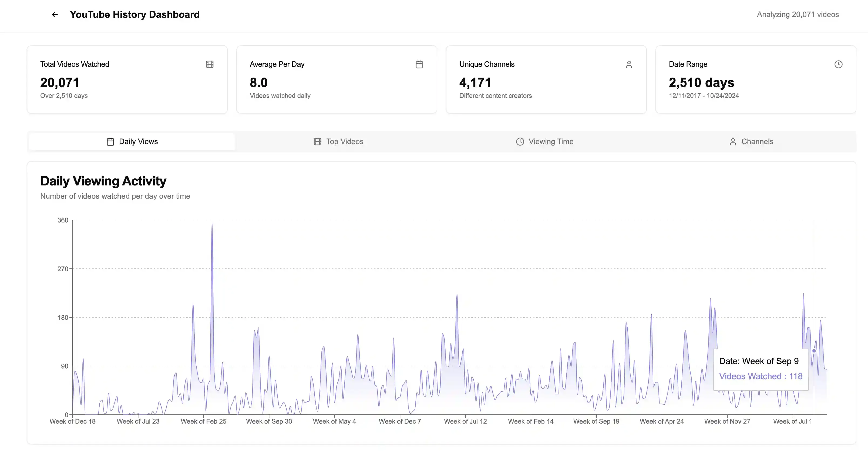
Task: Click the highlighted data point for Week of Sep 9
Action: 814,351
